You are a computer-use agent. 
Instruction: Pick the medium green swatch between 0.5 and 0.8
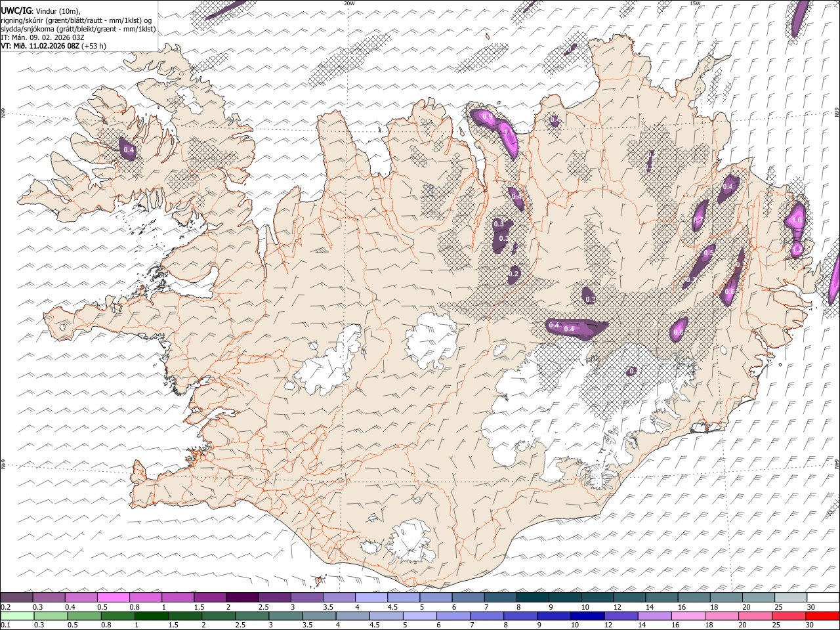coord(84,616)
